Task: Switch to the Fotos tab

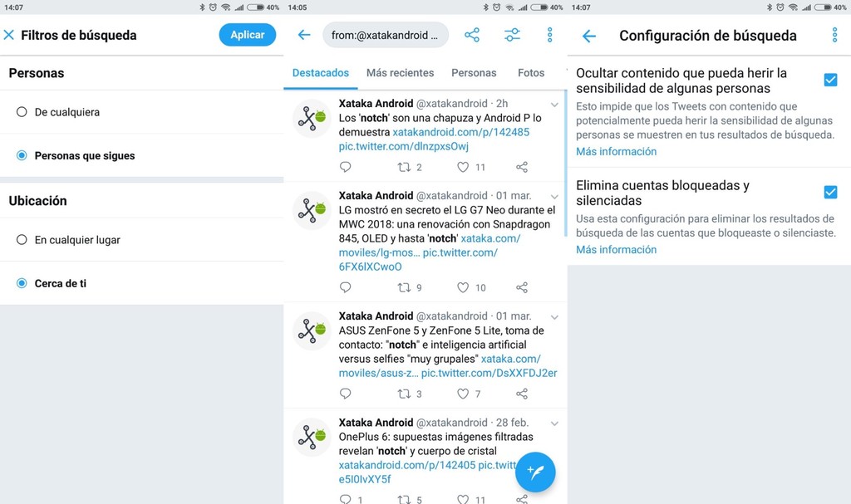Action: (x=530, y=73)
